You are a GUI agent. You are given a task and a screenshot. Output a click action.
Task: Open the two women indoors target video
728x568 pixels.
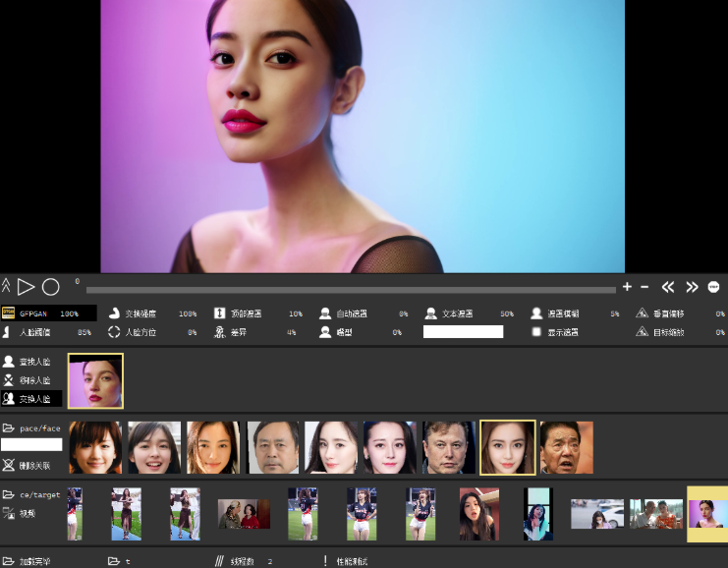[x=245, y=514]
